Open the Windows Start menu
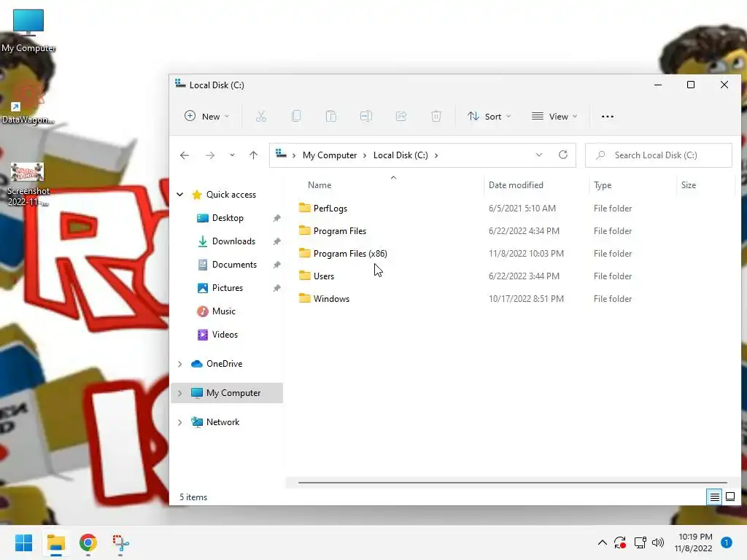The image size is (747, 560). tap(24, 542)
